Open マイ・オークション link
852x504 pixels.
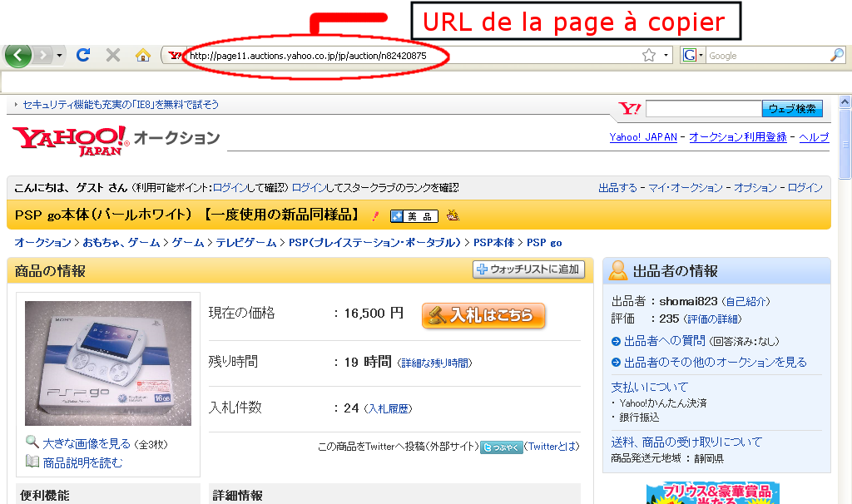[686, 187]
